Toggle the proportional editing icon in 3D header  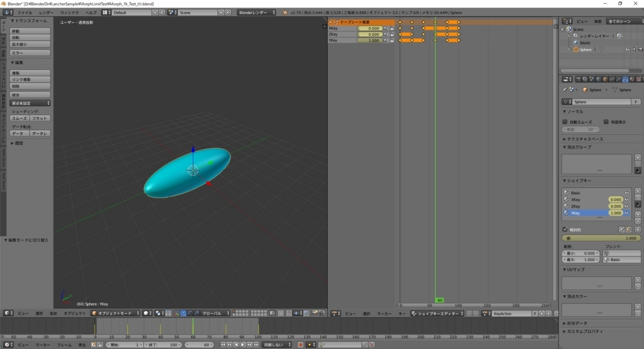click(x=280, y=313)
